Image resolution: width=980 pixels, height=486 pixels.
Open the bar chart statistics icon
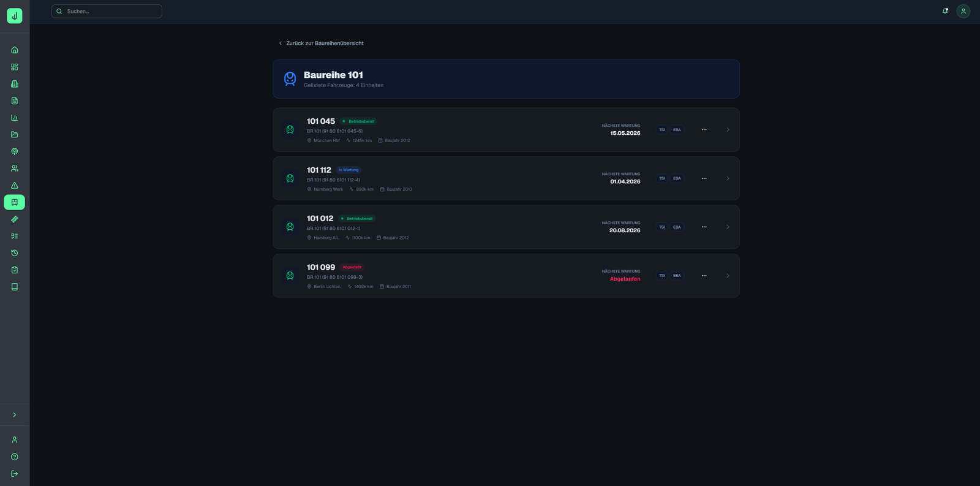15,118
